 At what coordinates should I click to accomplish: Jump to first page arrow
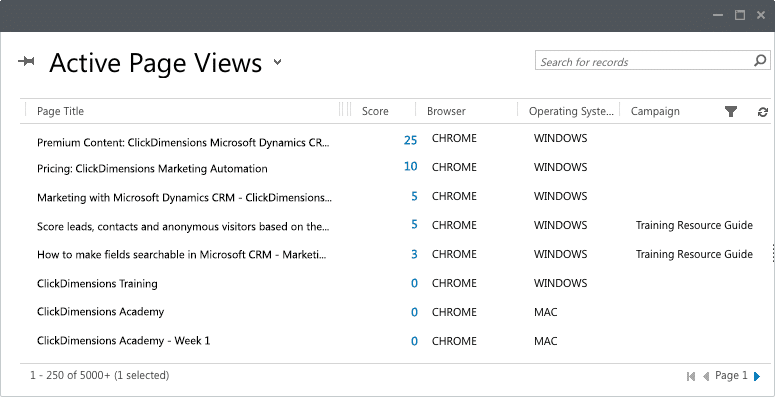(x=690, y=376)
